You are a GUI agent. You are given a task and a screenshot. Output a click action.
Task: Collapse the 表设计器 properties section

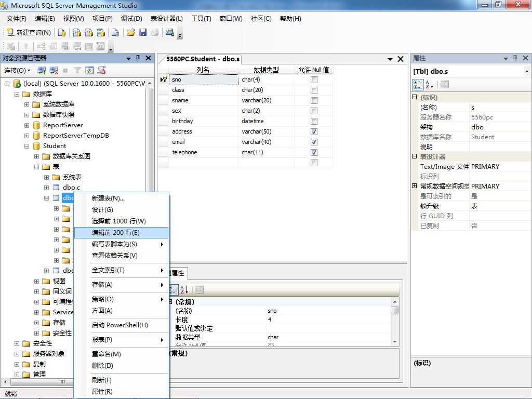tap(414, 156)
